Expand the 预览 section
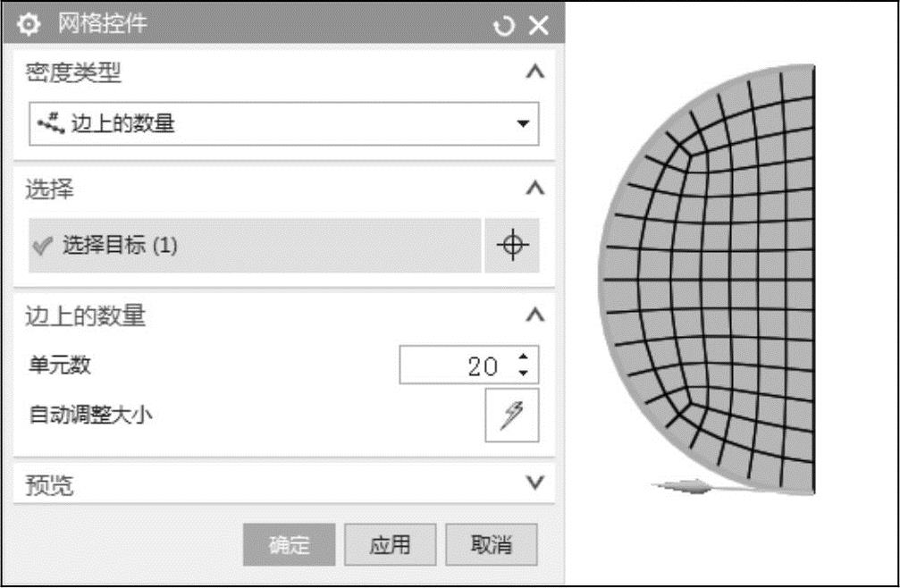Screen dimensions: 900x588 tap(534, 483)
